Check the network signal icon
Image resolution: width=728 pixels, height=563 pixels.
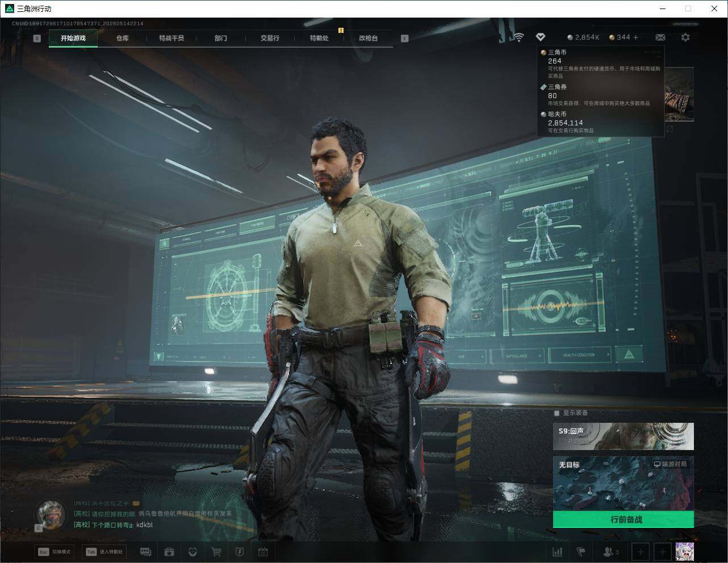(519, 37)
